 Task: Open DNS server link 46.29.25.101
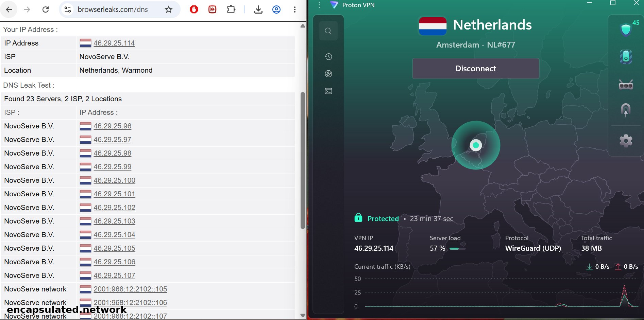click(115, 194)
